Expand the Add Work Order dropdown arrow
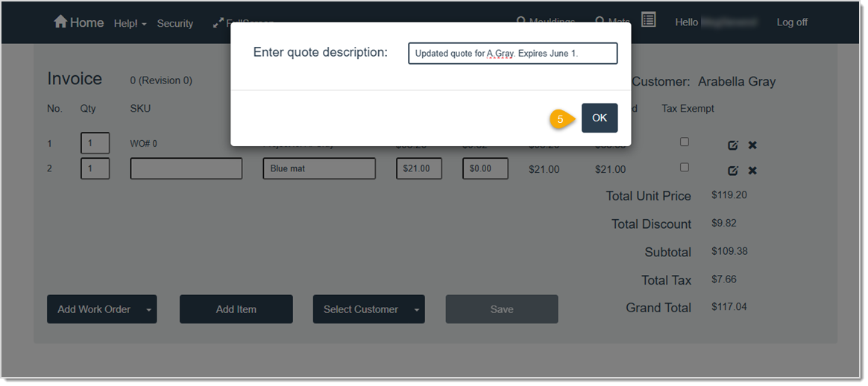This screenshot has width=868, height=386. pyautogui.click(x=149, y=309)
